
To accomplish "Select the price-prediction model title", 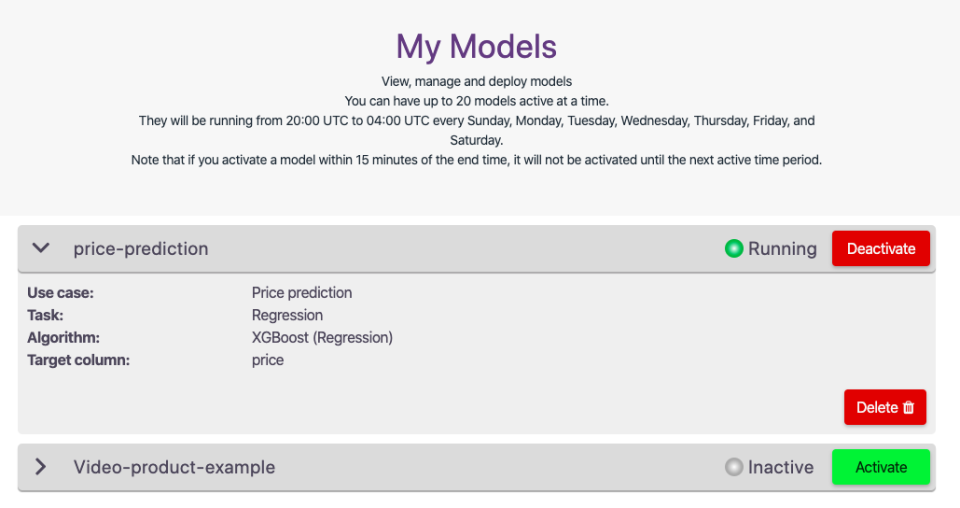I will click(141, 249).
